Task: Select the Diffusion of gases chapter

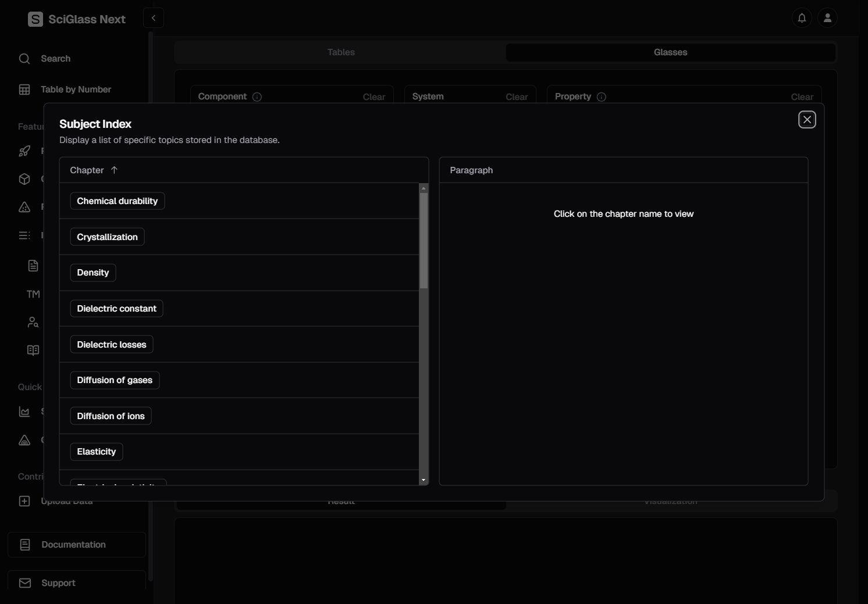Action: coord(115,380)
